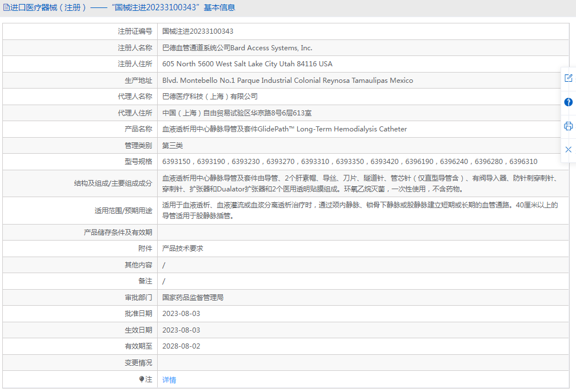Click management category value 第三类

coord(173,146)
